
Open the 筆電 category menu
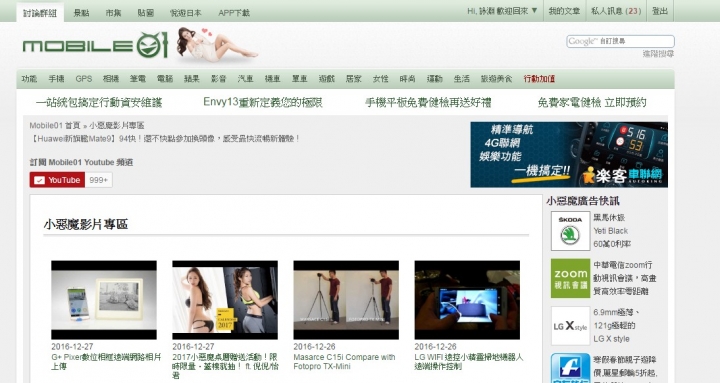point(138,79)
